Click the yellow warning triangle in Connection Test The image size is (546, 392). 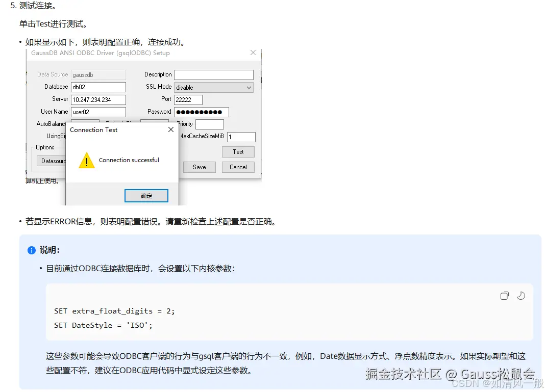tap(86, 161)
